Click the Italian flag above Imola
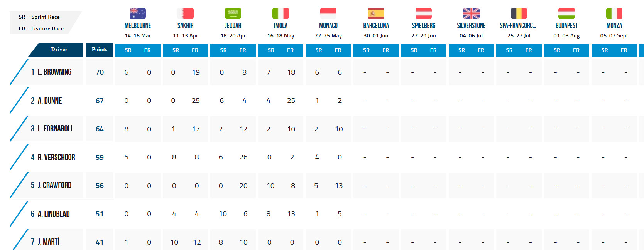The height and width of the screenshot is (250, 644). point(281,13)
